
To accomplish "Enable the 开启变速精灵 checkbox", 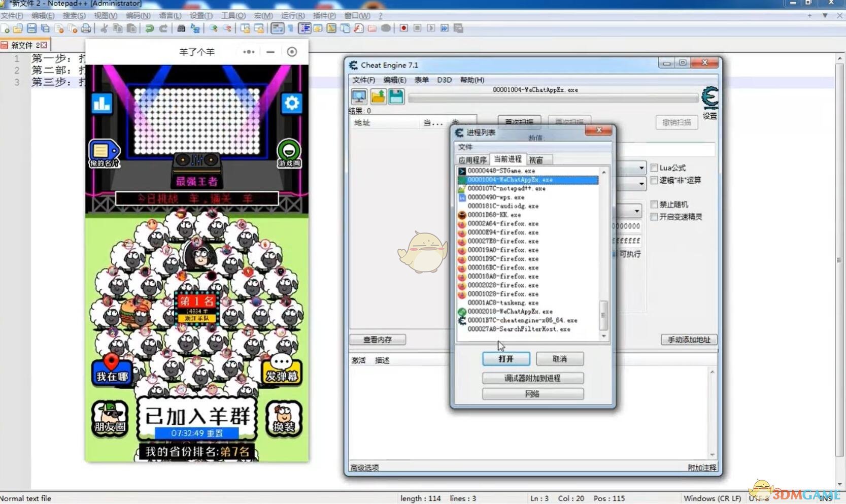I will point(654,217).
